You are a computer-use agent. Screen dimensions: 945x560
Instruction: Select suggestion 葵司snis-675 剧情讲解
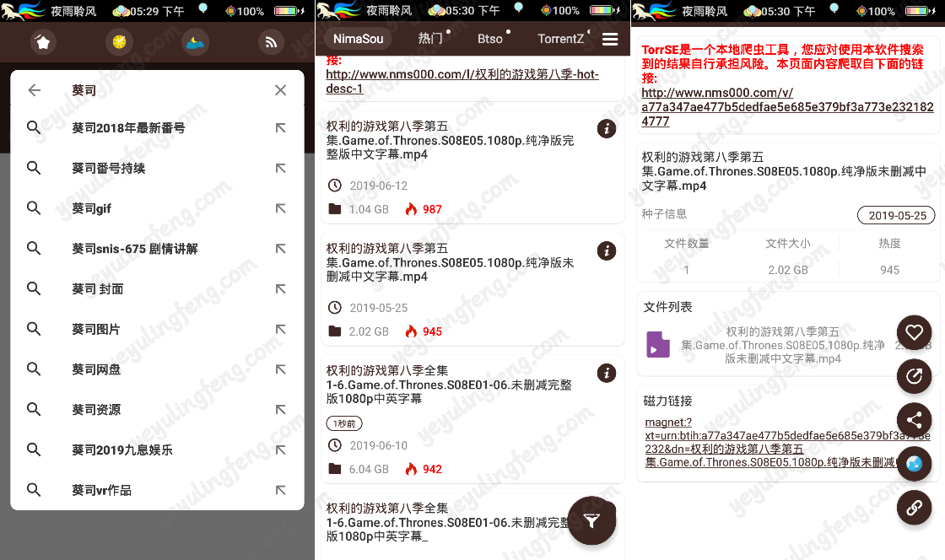pyautogui.click(x=157, y=249)
